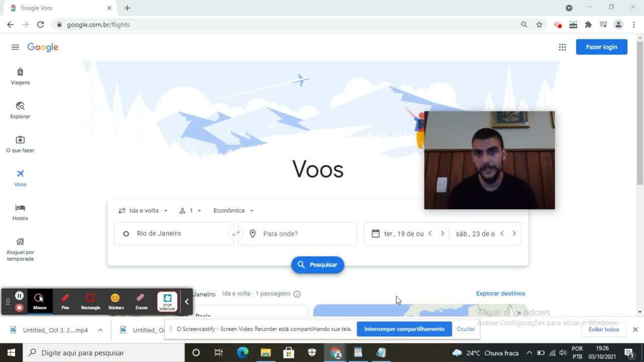Close the 'Google Voos' tab
The height and width of the screenshot is (362, 644).
coord(109,8)
